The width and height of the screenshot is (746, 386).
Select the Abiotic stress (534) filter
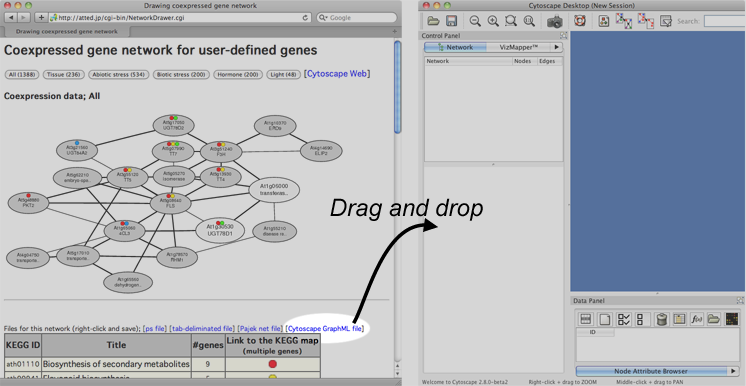pos(119,74)
